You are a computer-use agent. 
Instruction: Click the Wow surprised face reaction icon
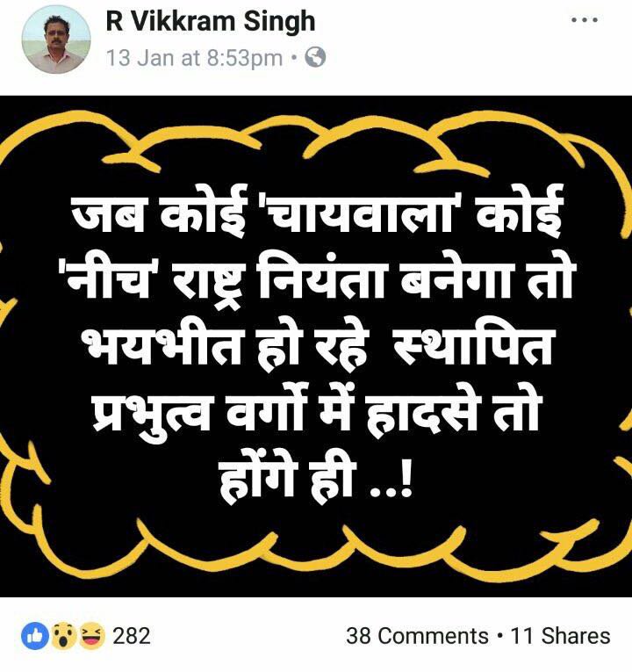tap(63, 635)
